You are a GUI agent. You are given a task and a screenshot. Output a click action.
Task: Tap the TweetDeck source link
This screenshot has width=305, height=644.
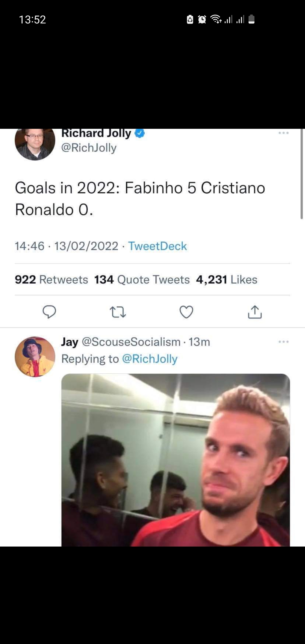[x=157, y=246]
